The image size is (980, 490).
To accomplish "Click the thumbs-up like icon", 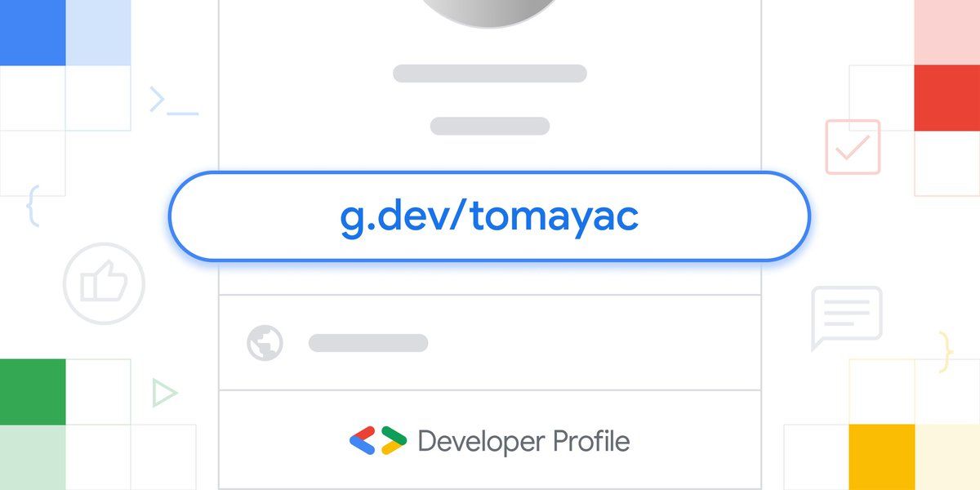I will (104, 284).
